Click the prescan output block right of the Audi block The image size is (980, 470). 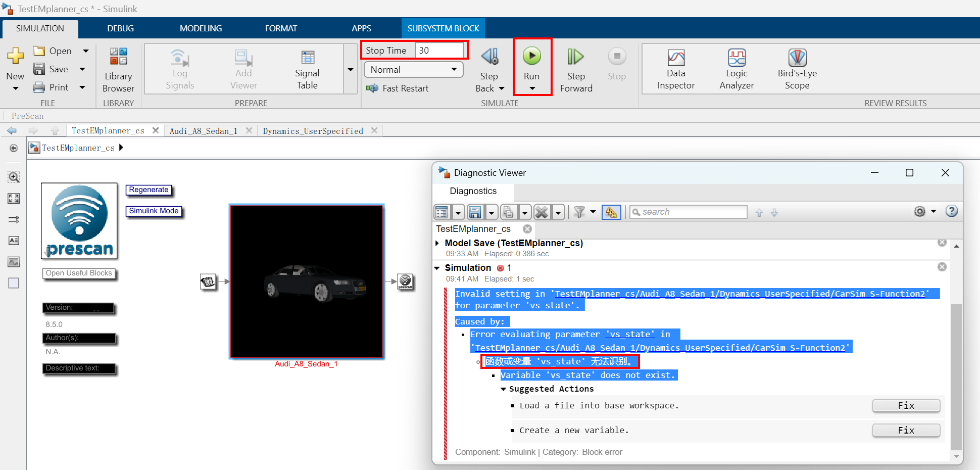[x=405, y=281]
